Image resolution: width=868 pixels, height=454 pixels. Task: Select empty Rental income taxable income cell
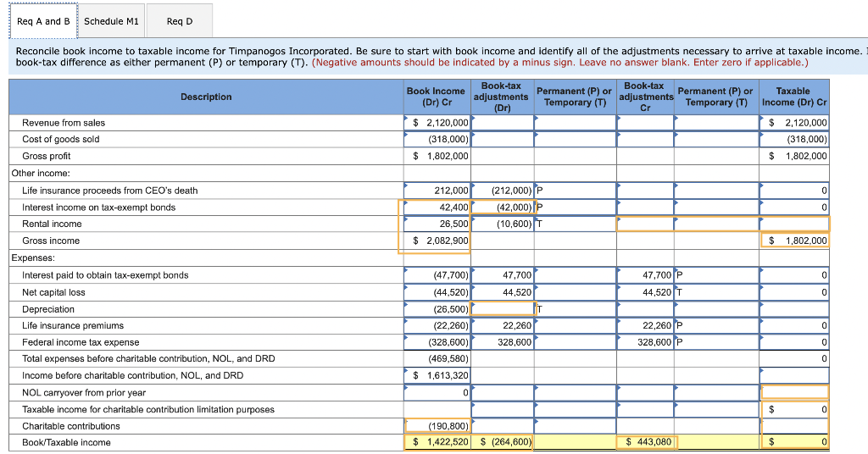click(x=793, y=224)
